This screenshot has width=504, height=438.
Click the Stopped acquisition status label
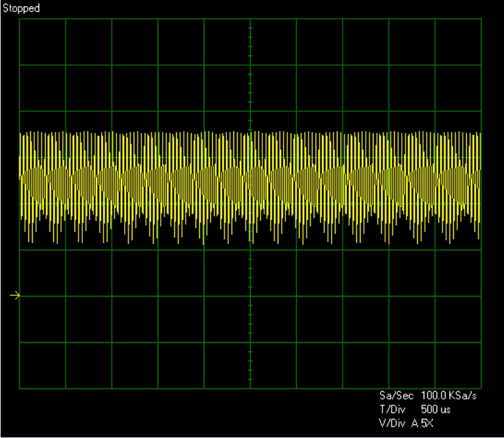pos(21,8)
